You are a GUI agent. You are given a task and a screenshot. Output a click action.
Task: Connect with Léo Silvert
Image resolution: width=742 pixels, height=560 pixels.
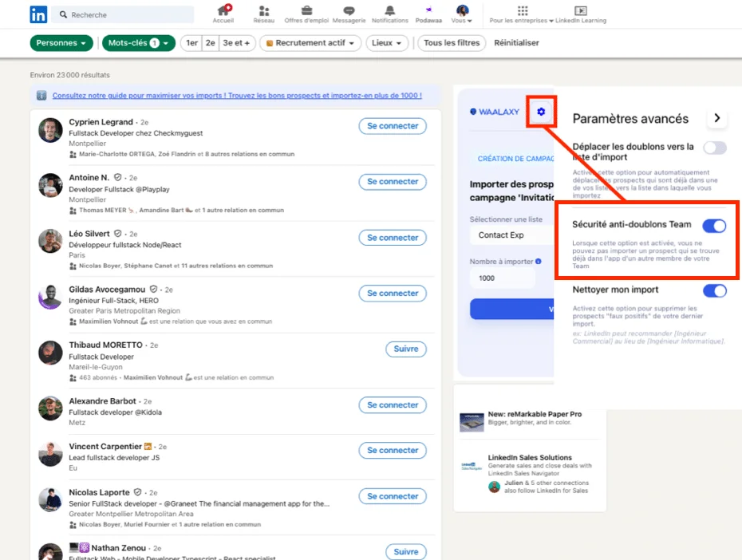(393, 238)
